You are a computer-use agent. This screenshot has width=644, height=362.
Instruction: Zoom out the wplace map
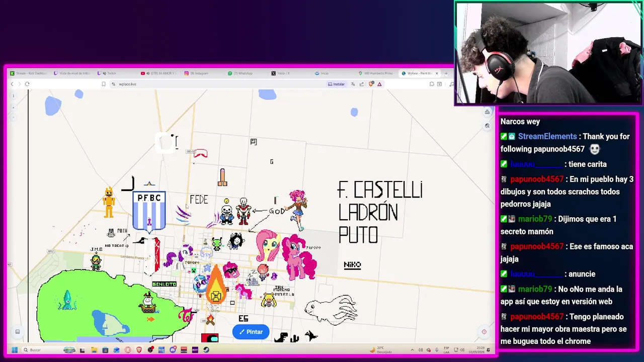[14, 117]
